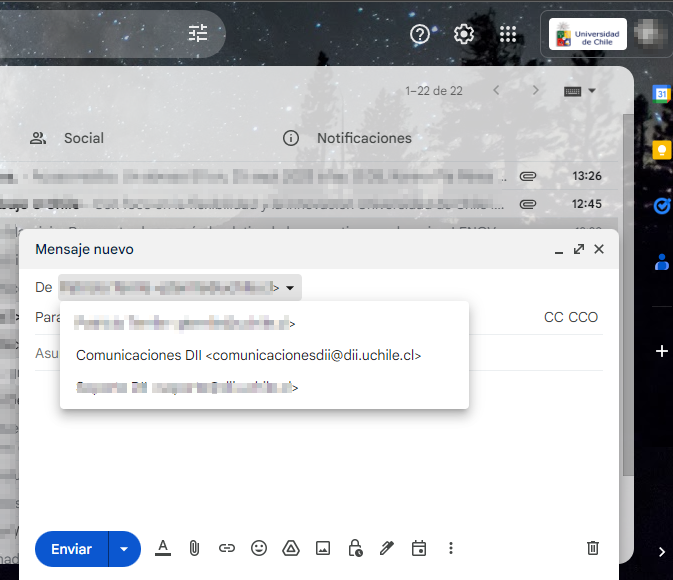Open Google Tasks side panel icon
The image size is (673, 580).
pos(661,206)
